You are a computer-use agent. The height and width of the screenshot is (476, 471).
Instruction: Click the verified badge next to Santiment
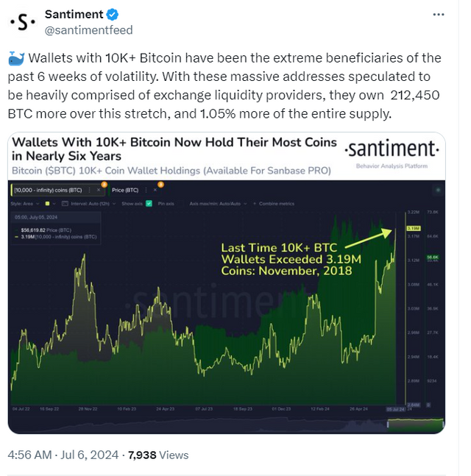pos(112,14)
